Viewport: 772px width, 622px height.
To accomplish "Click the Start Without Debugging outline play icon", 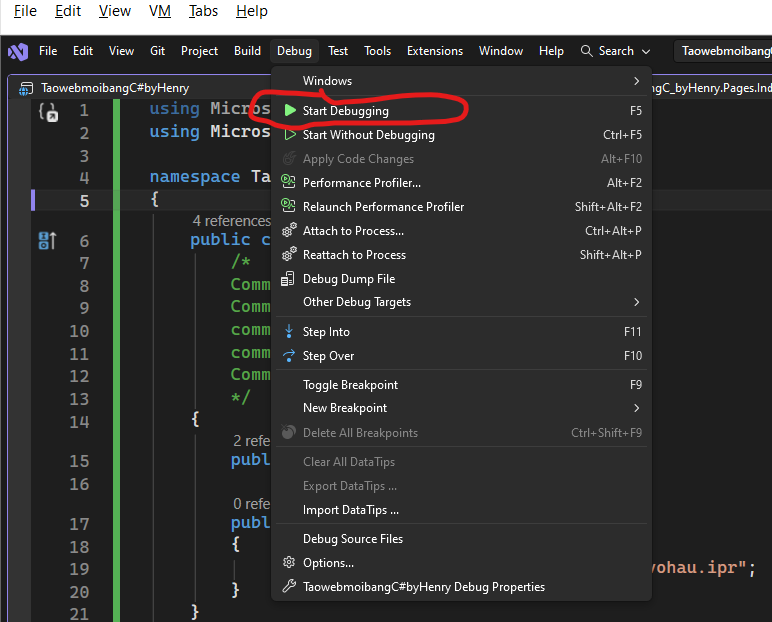I will tap(289, 135).
